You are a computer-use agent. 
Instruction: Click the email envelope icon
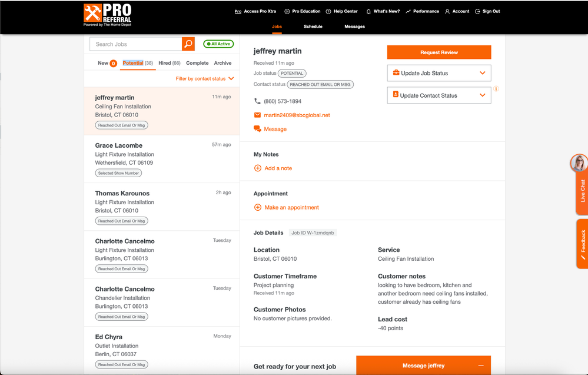(257, 115)
